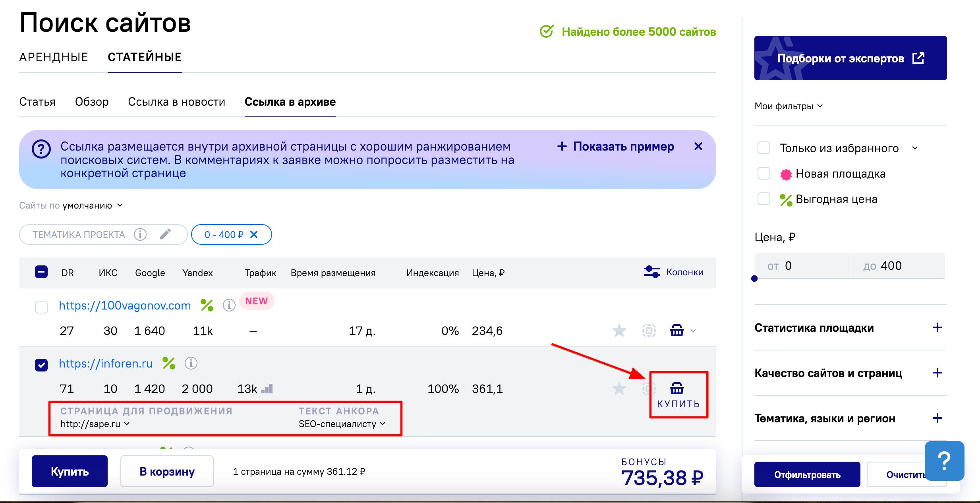This screenshot has height=503, width=980.
Task: Select the Ссылка в архиве tab
Action: click(290, 102)
